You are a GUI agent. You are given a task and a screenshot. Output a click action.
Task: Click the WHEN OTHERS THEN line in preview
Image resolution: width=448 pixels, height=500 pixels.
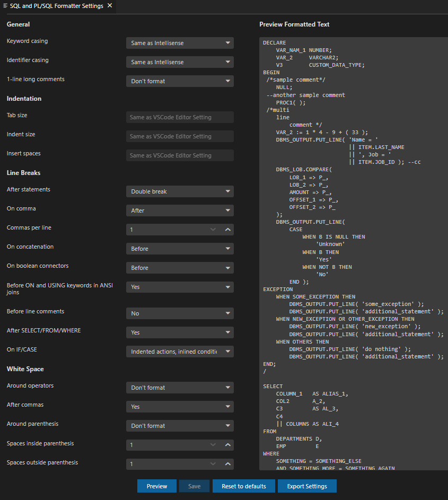(302, 342)
